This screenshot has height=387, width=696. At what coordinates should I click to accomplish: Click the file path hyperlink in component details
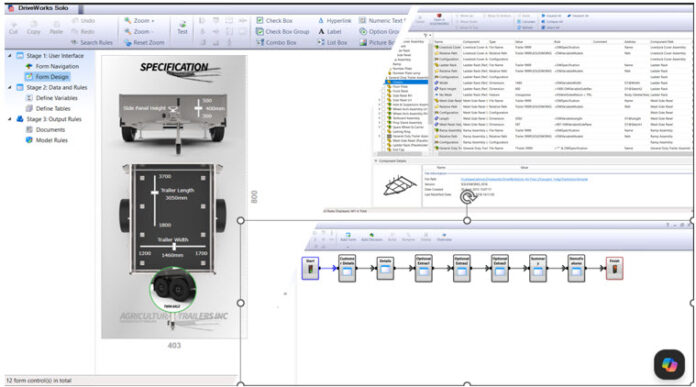pyautogui.click(x=524, y=179)
